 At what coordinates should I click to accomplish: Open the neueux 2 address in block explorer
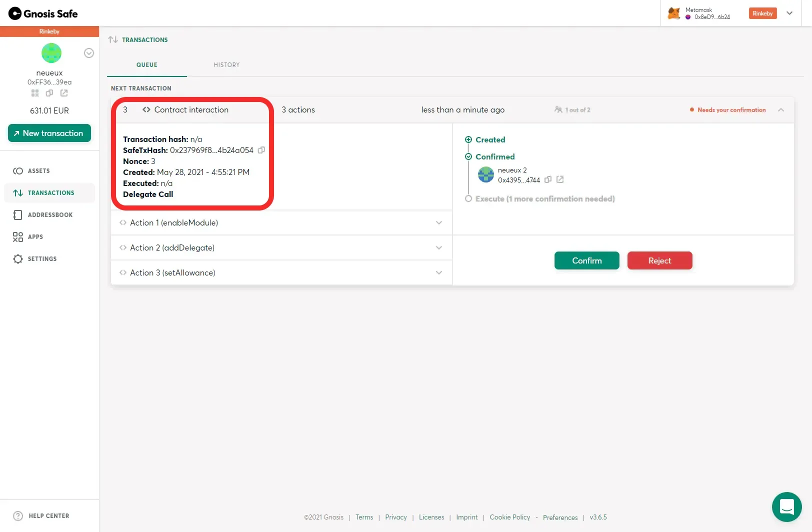pos(560,179)
